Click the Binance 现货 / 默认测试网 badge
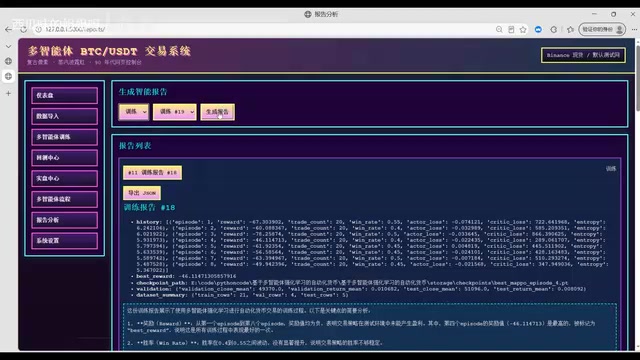Viewport: 640px width, 360px height. click(x=583, y=55)
